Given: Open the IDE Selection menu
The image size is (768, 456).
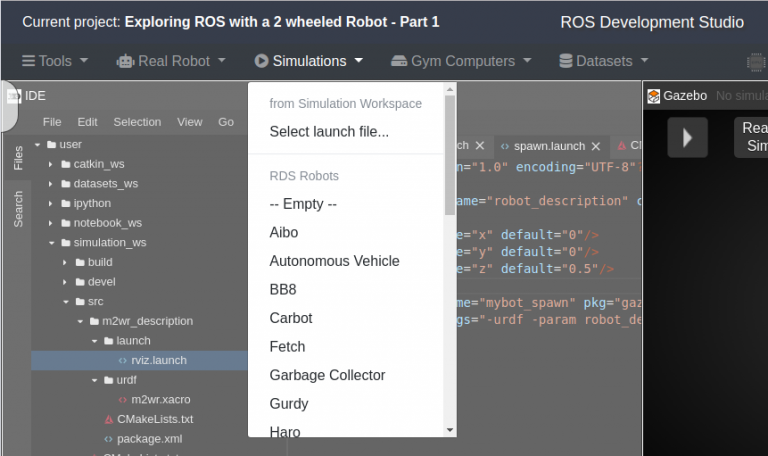Looking at the screenshot, I should coord(137,122).
